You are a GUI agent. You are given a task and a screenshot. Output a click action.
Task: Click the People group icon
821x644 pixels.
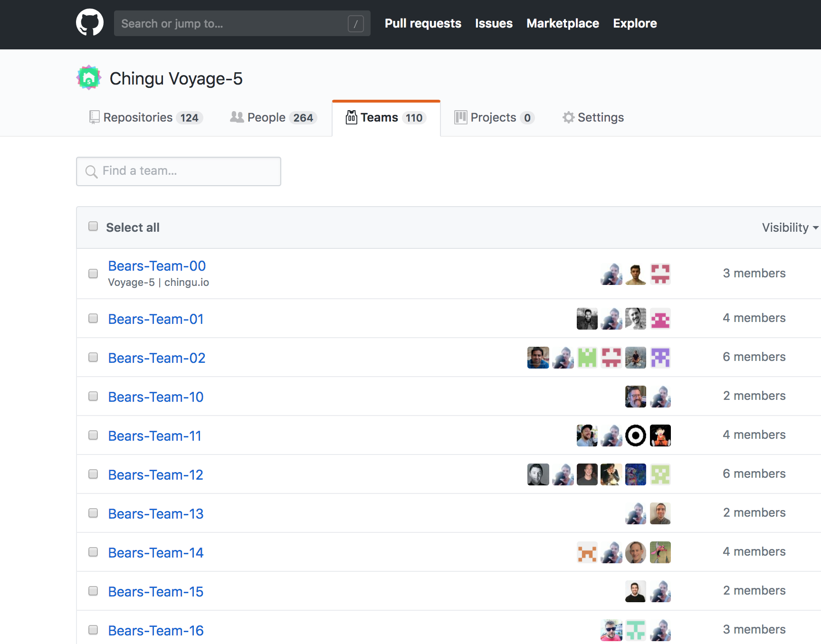237,117
